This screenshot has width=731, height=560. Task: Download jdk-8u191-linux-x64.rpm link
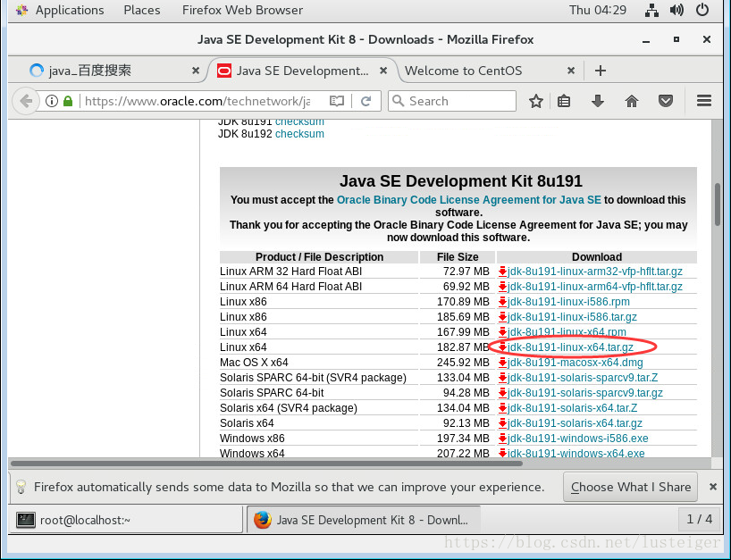coord(567,332)
